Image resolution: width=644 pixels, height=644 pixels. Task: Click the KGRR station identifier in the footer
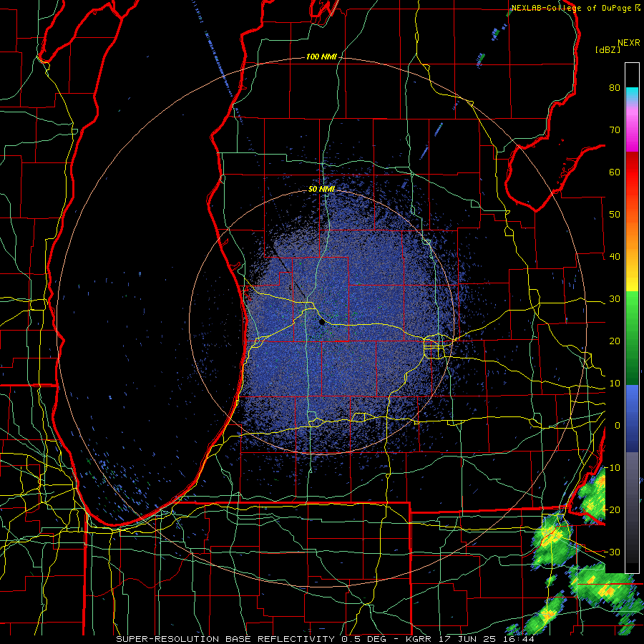point(420,639)
